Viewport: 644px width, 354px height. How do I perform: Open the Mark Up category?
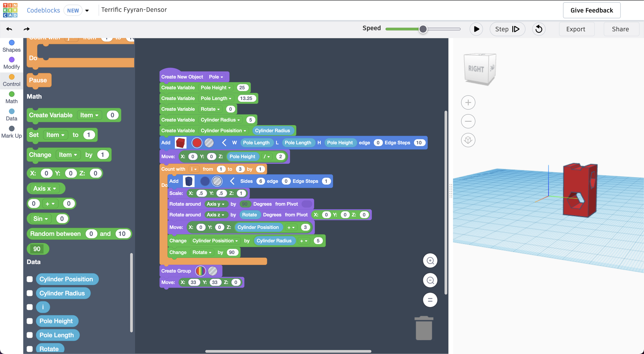pos(12,132)
